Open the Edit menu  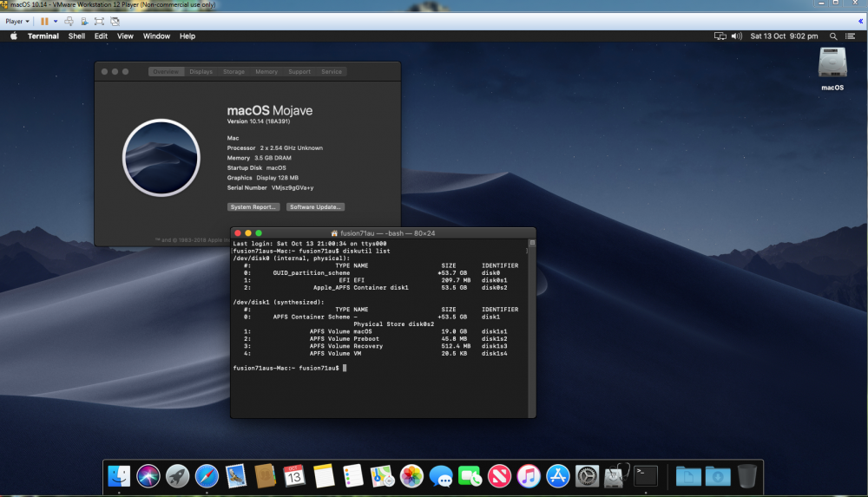tap(101, 36)
